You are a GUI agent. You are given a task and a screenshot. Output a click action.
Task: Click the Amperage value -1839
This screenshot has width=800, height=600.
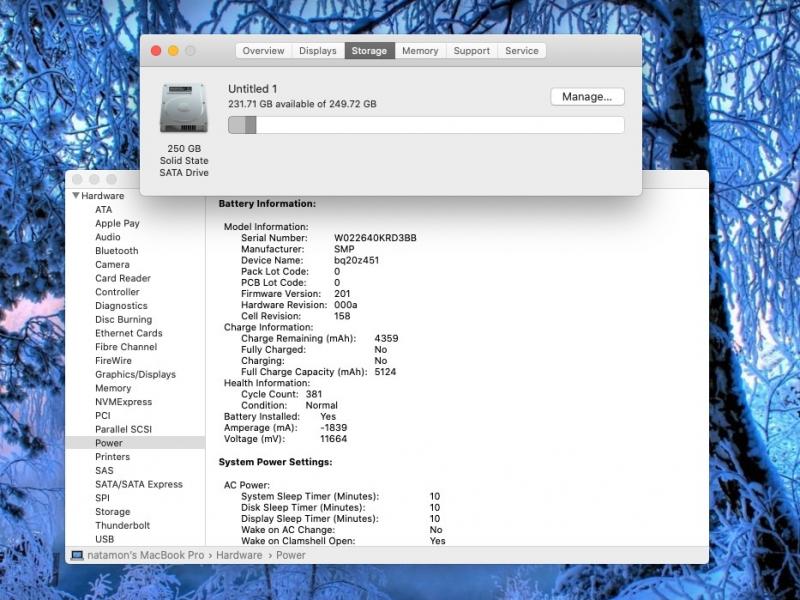[334, 428]
